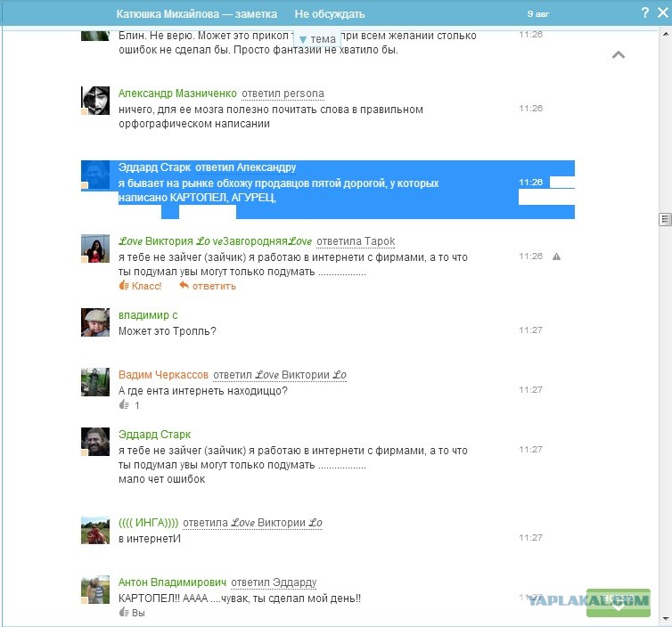This screenshot has width=672, height=627.
Task: Click the warning triangle to report Виктория's comment
Action: [556, 257]
